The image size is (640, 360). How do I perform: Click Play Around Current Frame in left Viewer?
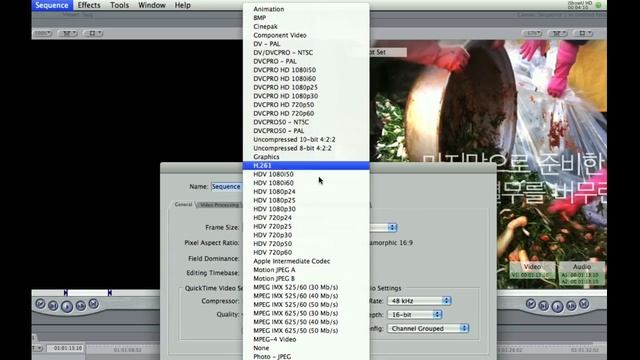[81, 305]
